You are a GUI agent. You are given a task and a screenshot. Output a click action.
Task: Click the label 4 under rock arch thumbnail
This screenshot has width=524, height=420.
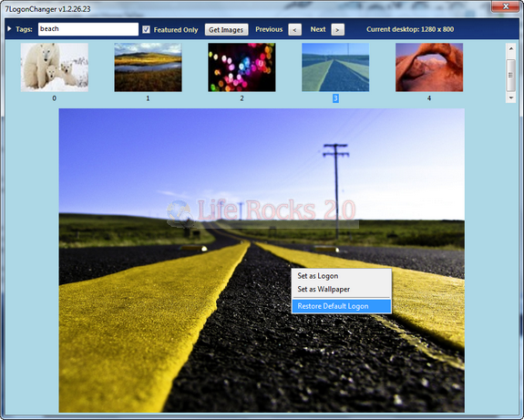point(429,98)
